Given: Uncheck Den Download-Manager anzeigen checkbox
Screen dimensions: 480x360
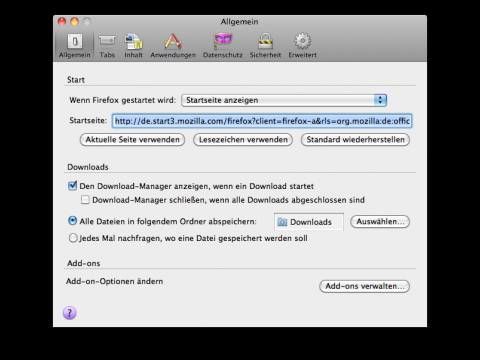Looking at the screenshot, I should pos(72,186).
